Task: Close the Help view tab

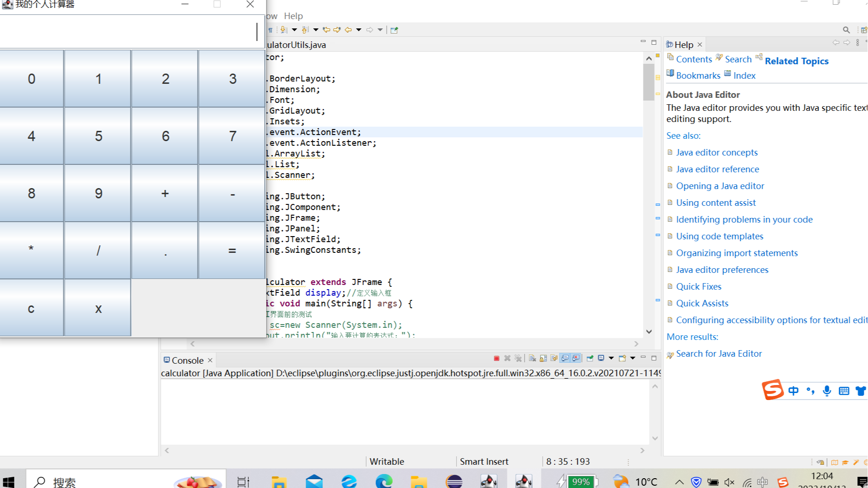Action: tap(700, 45)
